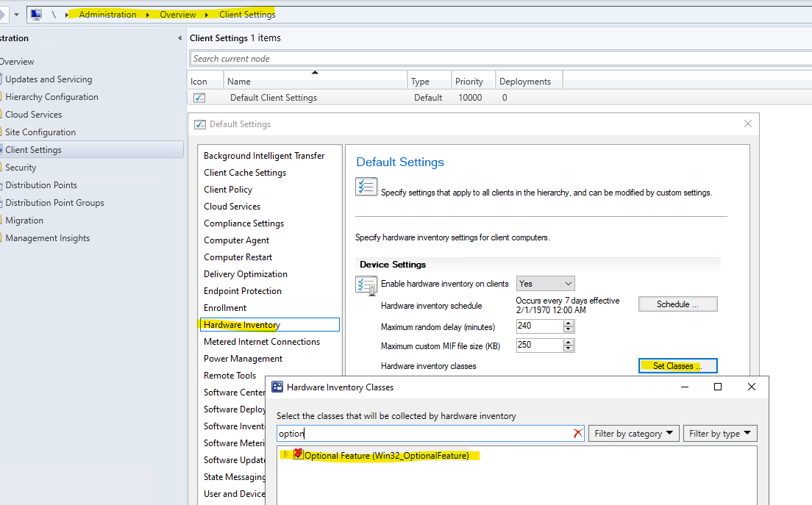This screenshot has width=812, height=505.
Task: Sort the list by the Type column header
Action: point(430,82)
